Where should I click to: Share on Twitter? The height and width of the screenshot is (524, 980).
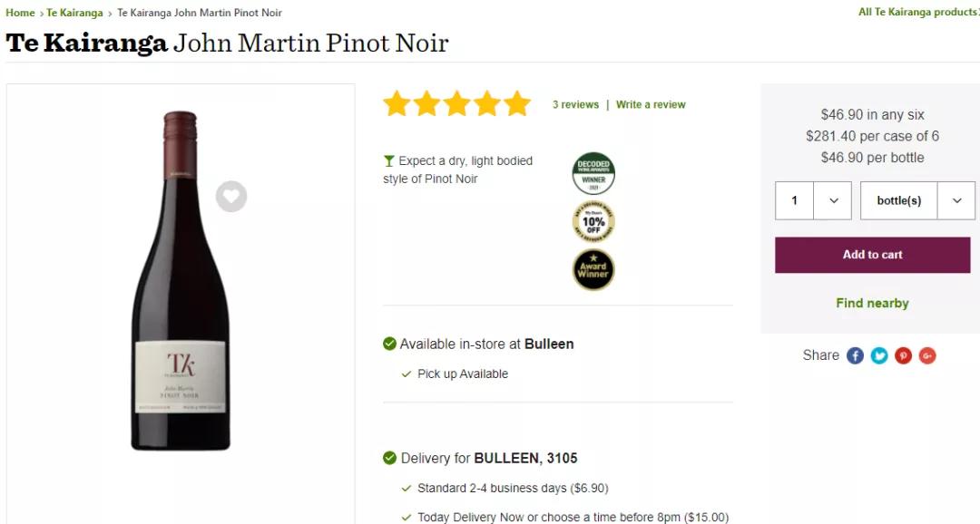(x=879, y=355)
